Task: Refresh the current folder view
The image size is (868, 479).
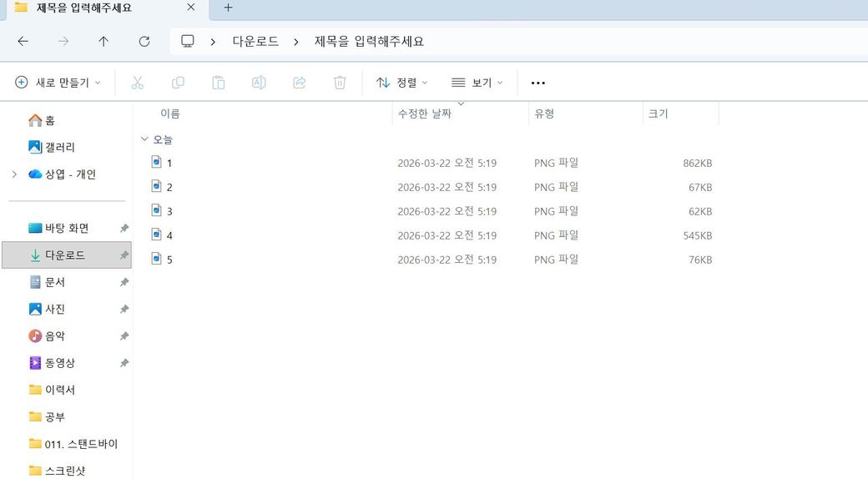Action: coord(144,42)
